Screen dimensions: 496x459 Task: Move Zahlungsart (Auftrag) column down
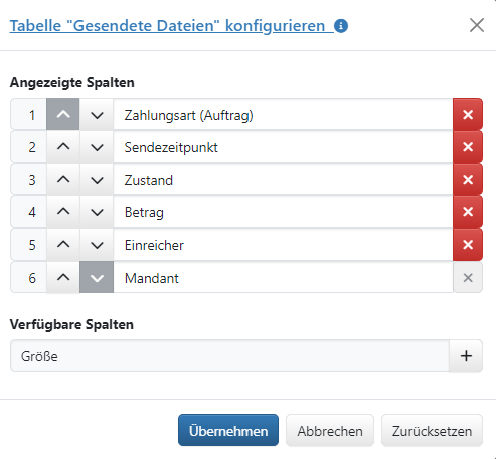pos(97,114)
